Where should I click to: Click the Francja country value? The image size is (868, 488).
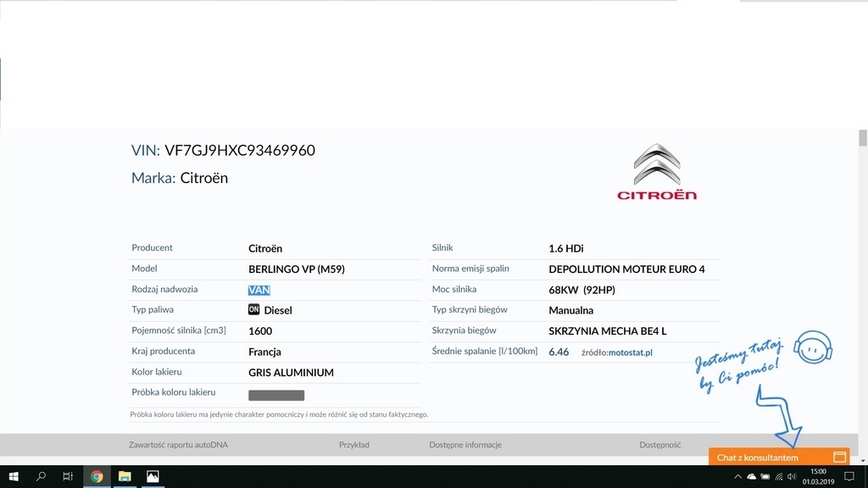[264, 352]
